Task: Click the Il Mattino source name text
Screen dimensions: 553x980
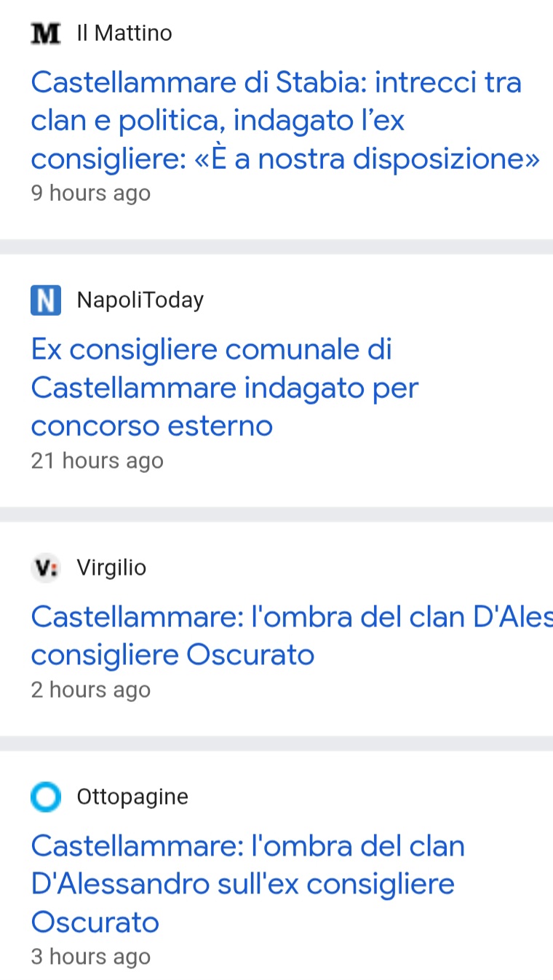Action: pyautogui.click(x=124, y=33)
